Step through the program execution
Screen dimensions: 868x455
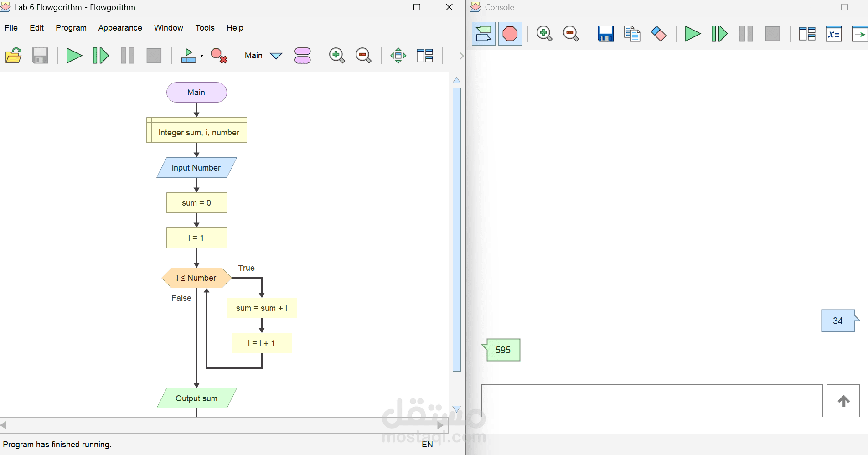[x=100, y=55]
